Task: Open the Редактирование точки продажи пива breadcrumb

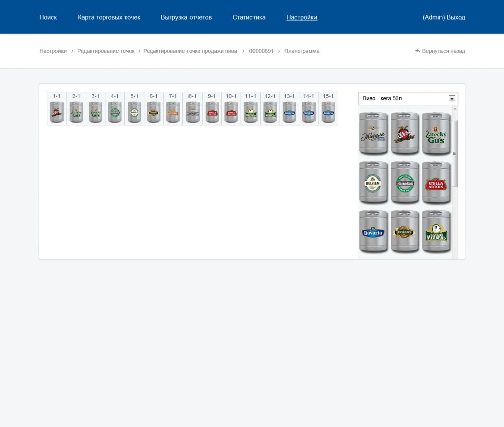Action: pyautogui.click(x=190, y=51)
